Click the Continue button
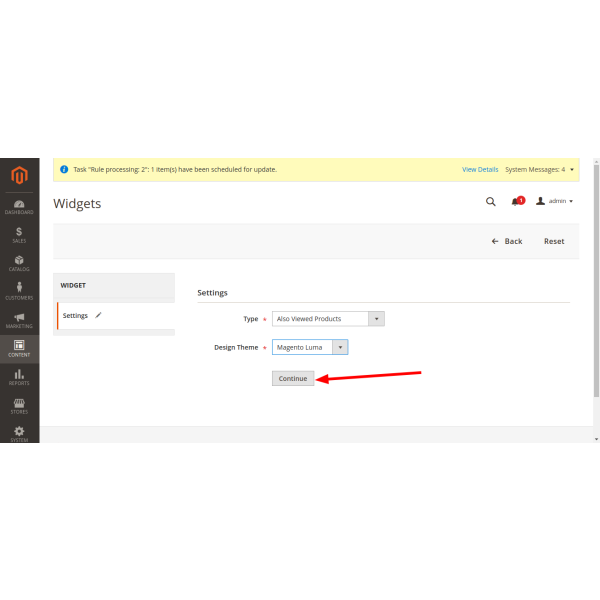Viewport: 600px width, 600px height. pos(293,379)
